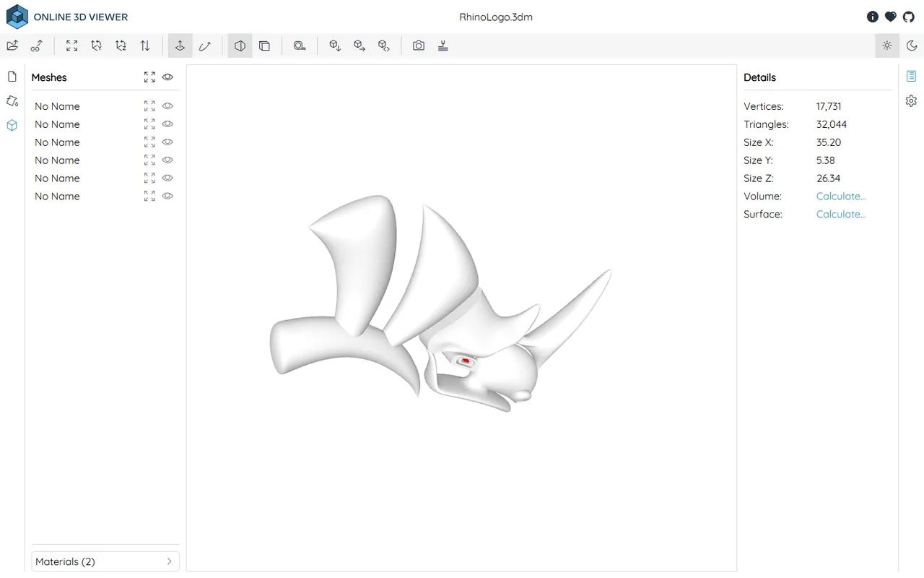Open the GitHub repository icon
Viewport: 924px width, 578px height.
coord(908,17)
